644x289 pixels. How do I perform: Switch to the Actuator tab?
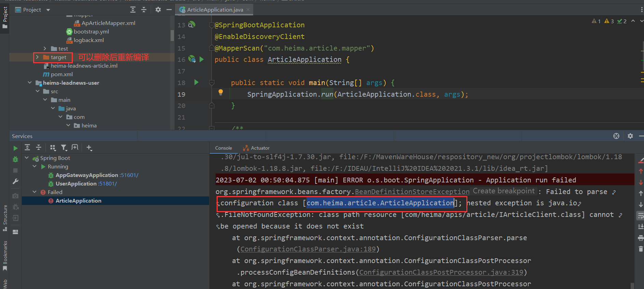pyautogui.click(x=256, y=148)
